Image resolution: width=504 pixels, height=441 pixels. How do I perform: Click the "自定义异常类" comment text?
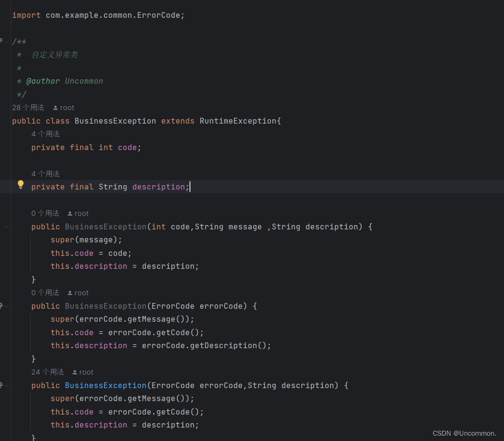point(55,55)
